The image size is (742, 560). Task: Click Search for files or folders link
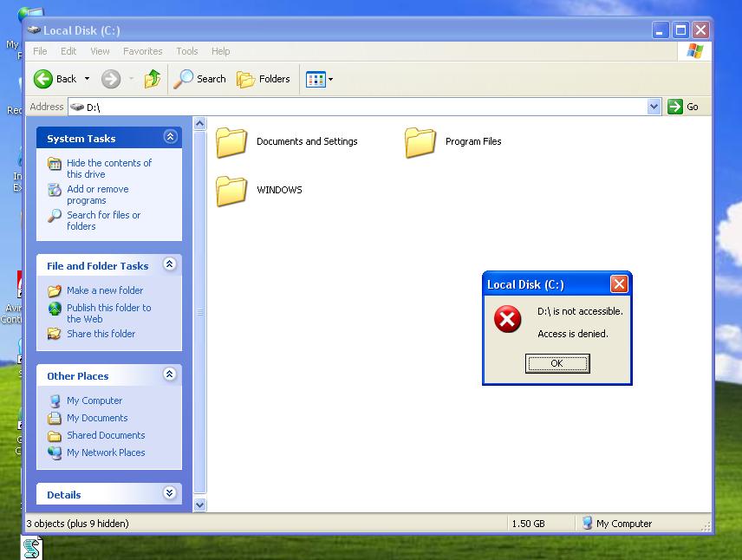tap(104, 220)
